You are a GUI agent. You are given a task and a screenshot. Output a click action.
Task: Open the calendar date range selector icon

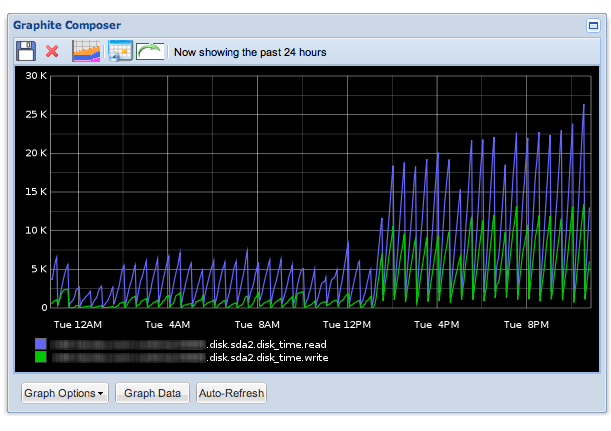pos(120,51)
